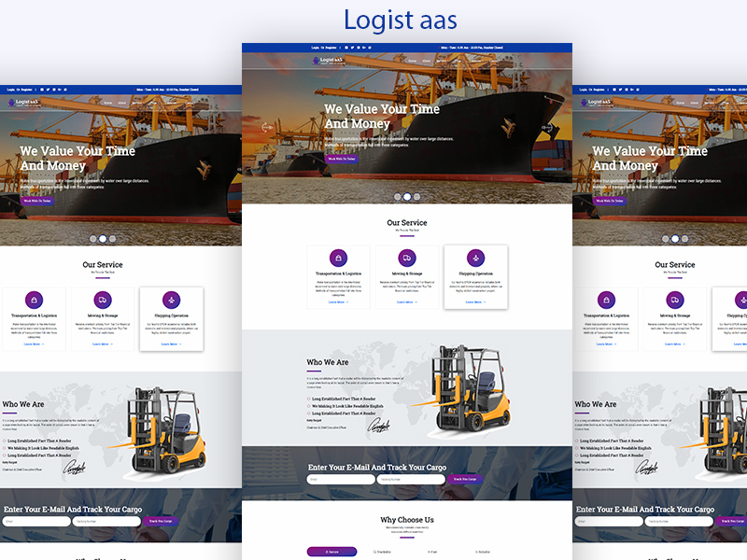The image size is (747, 560).
Task: Click the Transportation & Logistics icon in center mockup
Action: click(338, 259)
